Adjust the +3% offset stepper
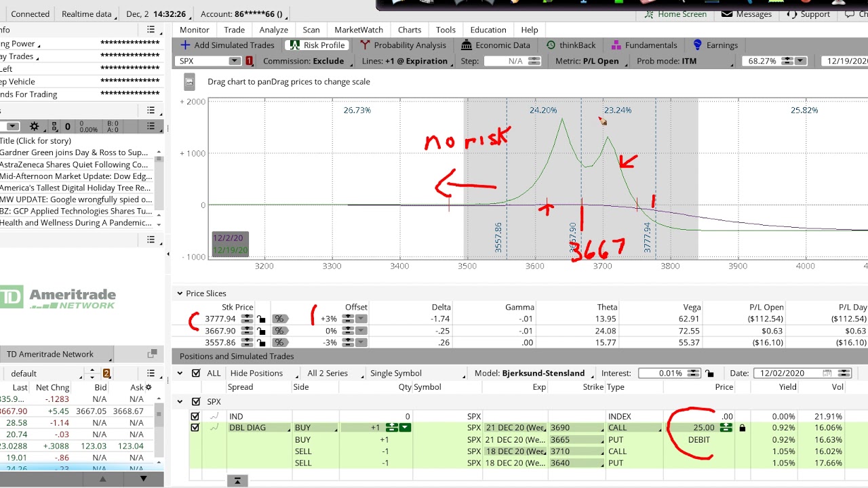Screen dimensions: 868x488 (347, 319)
